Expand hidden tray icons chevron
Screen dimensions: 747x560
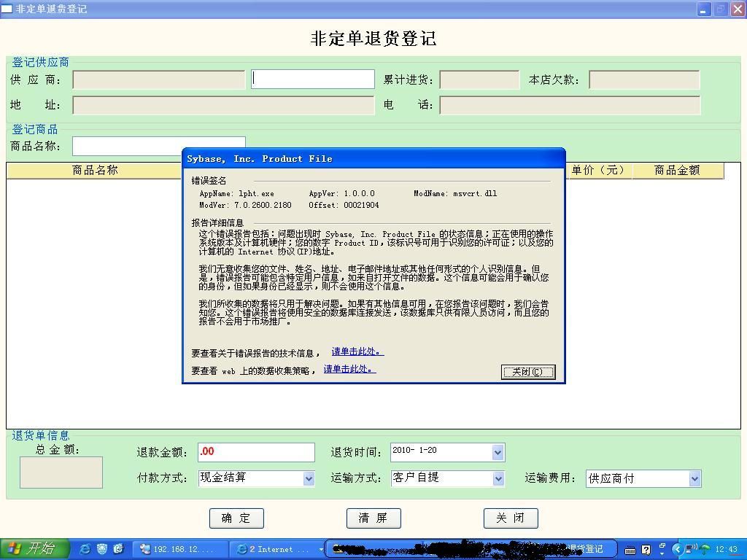(677, 550)
